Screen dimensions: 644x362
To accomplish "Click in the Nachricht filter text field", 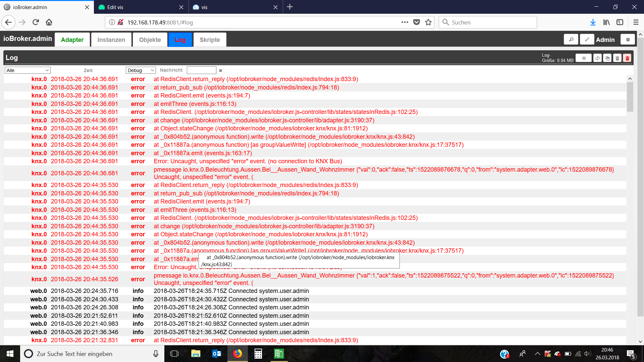I will coord(201,70).
